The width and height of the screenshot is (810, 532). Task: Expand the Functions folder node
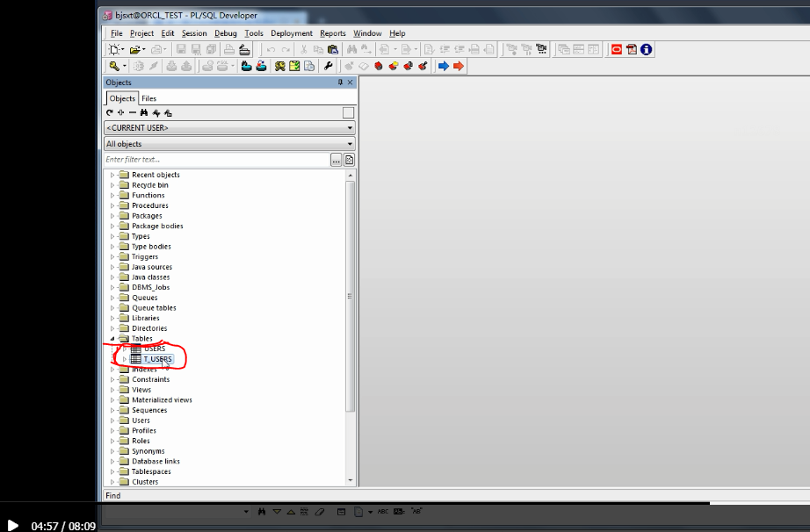coord(112,196)
